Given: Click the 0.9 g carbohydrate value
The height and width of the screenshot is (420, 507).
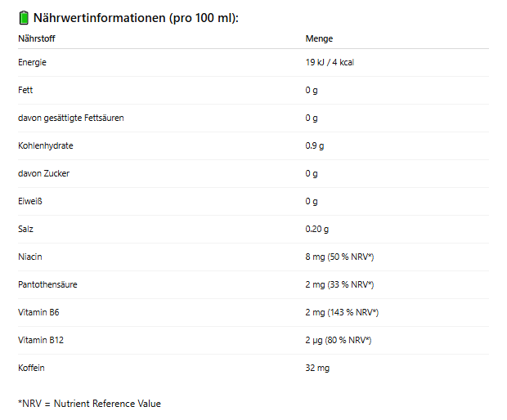Looking at the screenshot, I should pos(315,145).
